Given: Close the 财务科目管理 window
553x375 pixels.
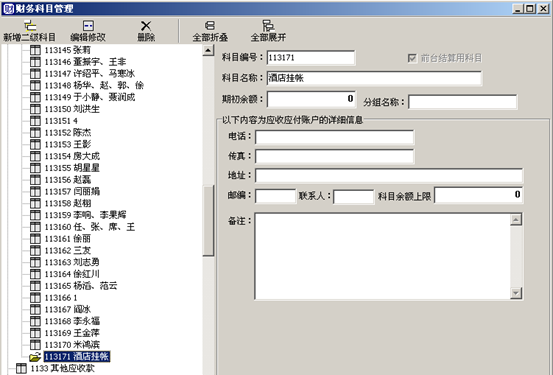Looking at the screenshot, I should 543,9.
